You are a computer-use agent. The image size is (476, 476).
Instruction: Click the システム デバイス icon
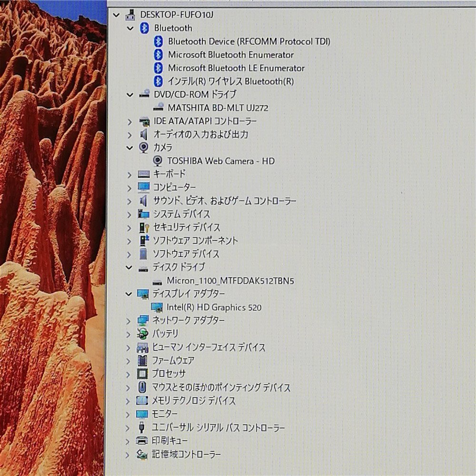143,214
